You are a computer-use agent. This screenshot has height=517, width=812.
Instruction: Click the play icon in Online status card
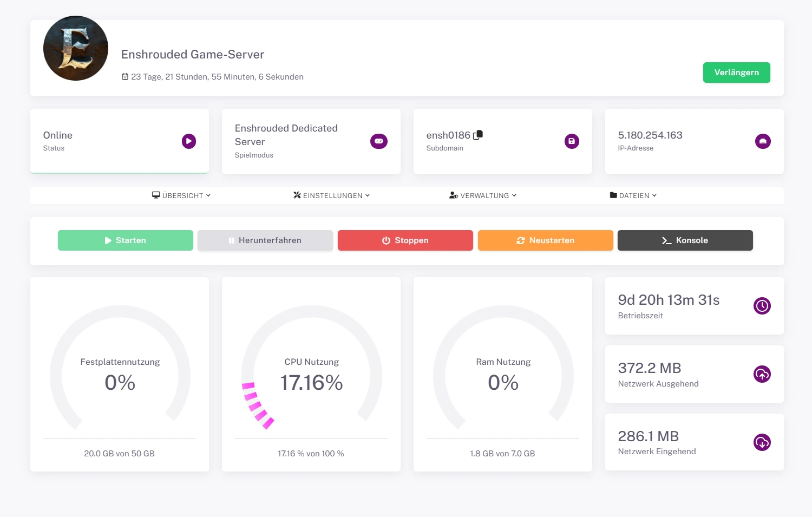189,141
